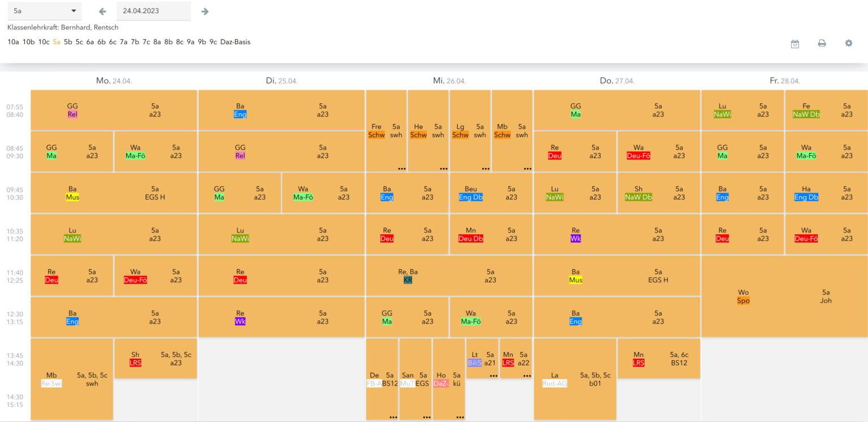
Task: Switch to class 10b
Action: [29, 42]
